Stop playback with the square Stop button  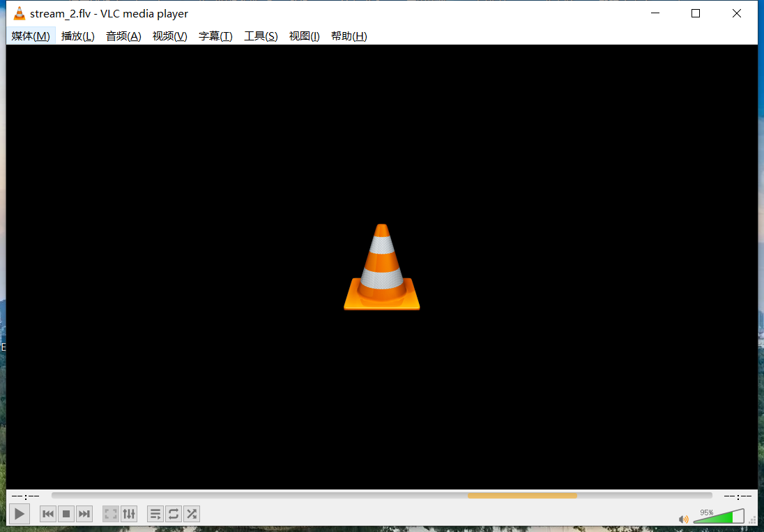click(x=66, y=514)
